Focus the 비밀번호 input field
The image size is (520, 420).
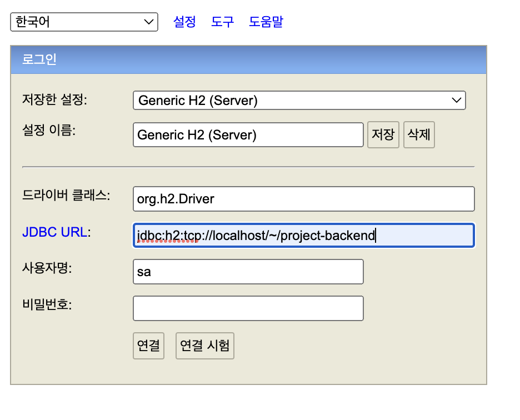tap(248, 308)
